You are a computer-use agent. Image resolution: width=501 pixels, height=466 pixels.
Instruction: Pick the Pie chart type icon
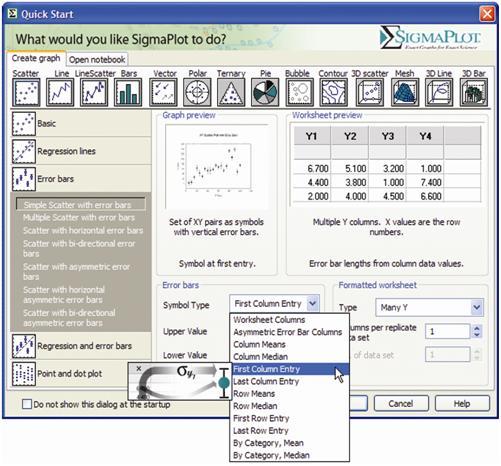pos(265,92)
